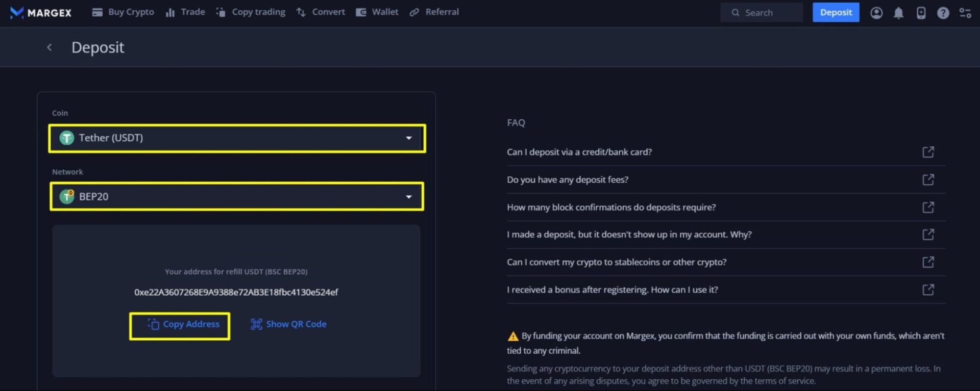Go to Copy trading page
Image resolution: width=980 pixels, height=391 pixels.
[251, 12]
